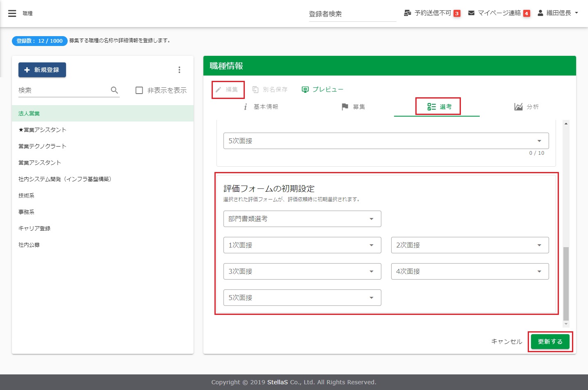
Task: Click the 別名保存 copy icon
Action: point(255,89)
